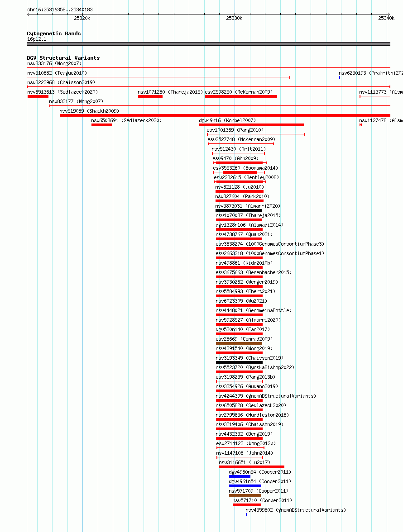Image resolution: width=403 pixels, height=532 pixels.
Task: Click the blue bar of dgv4960n54 (Cooper2011)
Action: coord(240,476)
